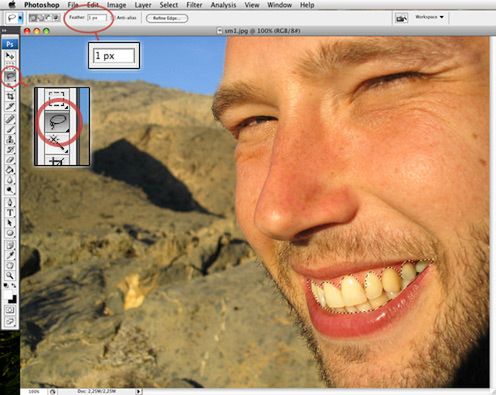
Task: Choose Subtract from selection mode
Action: (48, 18)
